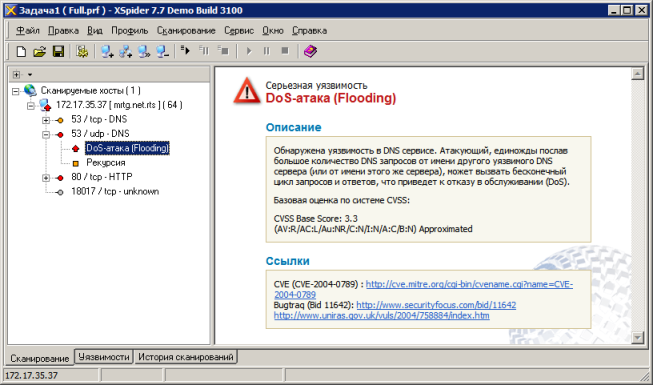
Task: Click the add host range icon
Action: 125,51
